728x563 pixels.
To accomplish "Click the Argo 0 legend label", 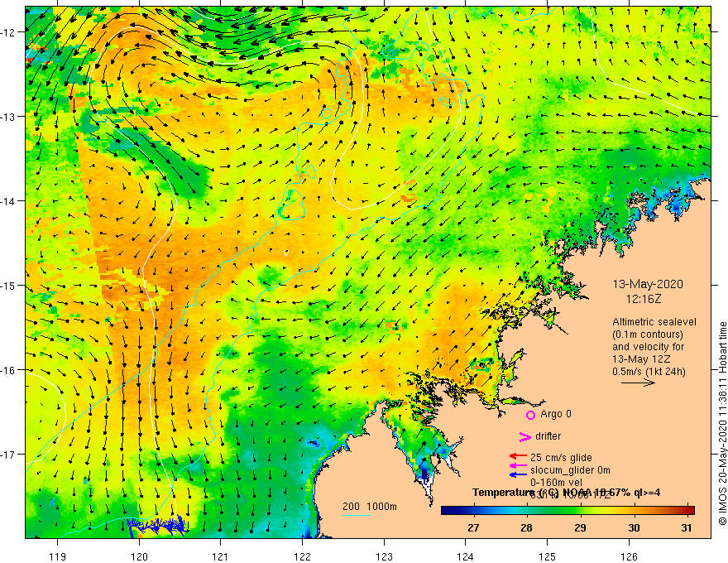I will click(x=556, y=414).
